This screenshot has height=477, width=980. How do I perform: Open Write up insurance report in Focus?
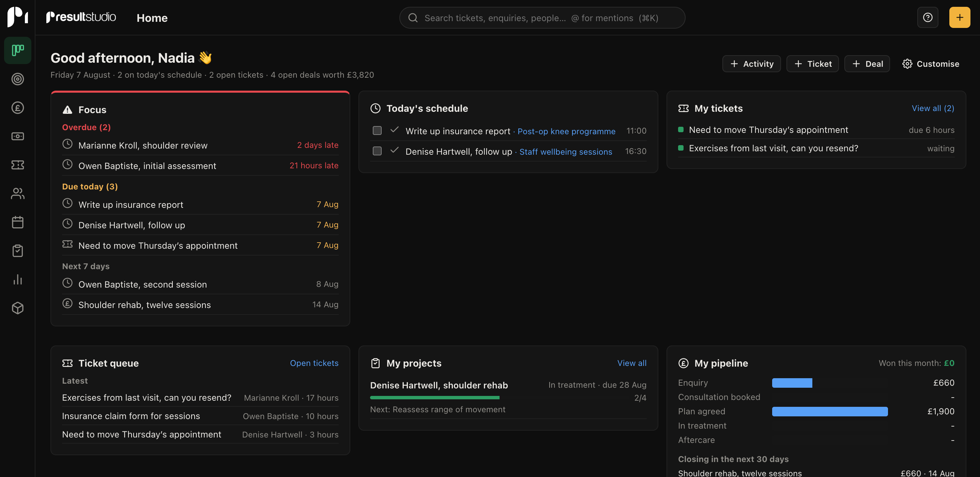200,205
